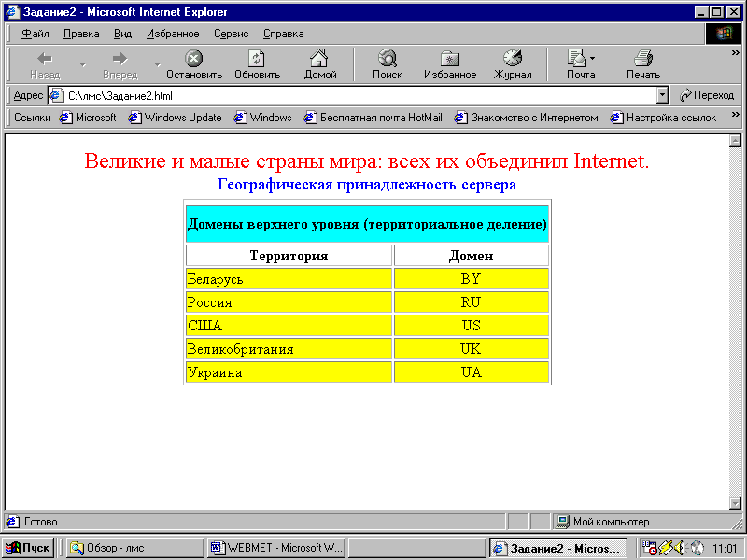Click the Россия table cell
This screenshot has width=747, height=560.
289,301
